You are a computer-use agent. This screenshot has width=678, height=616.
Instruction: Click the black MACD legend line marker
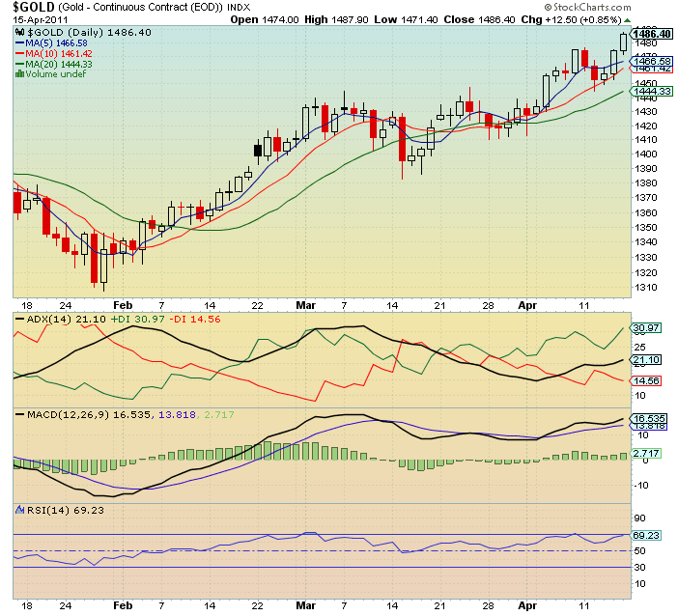pos(21,414)
